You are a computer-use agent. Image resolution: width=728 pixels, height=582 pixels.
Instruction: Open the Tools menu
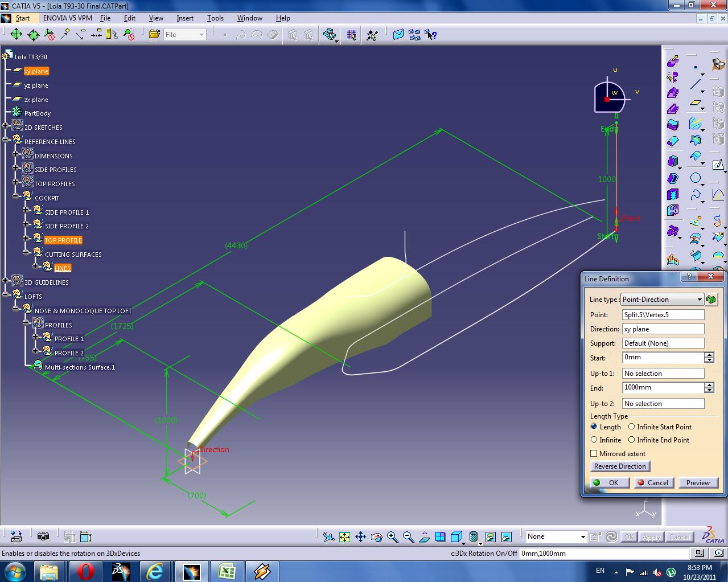point(215,18)
